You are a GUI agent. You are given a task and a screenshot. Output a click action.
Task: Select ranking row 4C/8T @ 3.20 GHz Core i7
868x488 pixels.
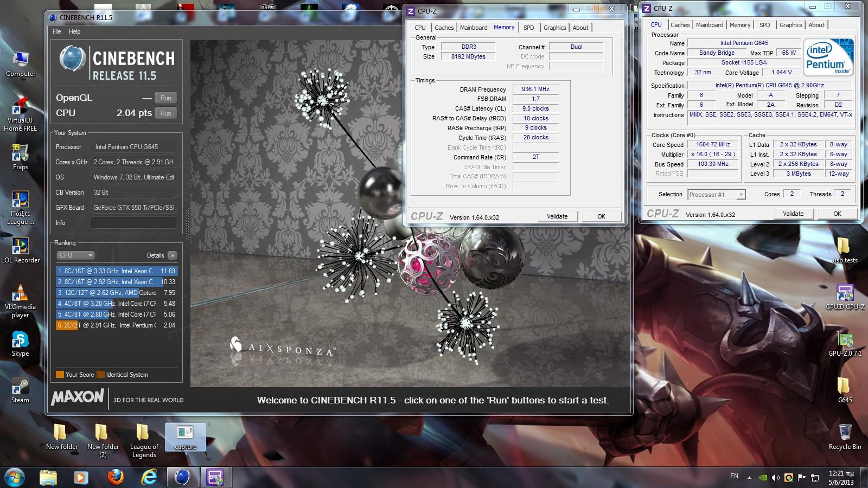(x=117, y=304)
